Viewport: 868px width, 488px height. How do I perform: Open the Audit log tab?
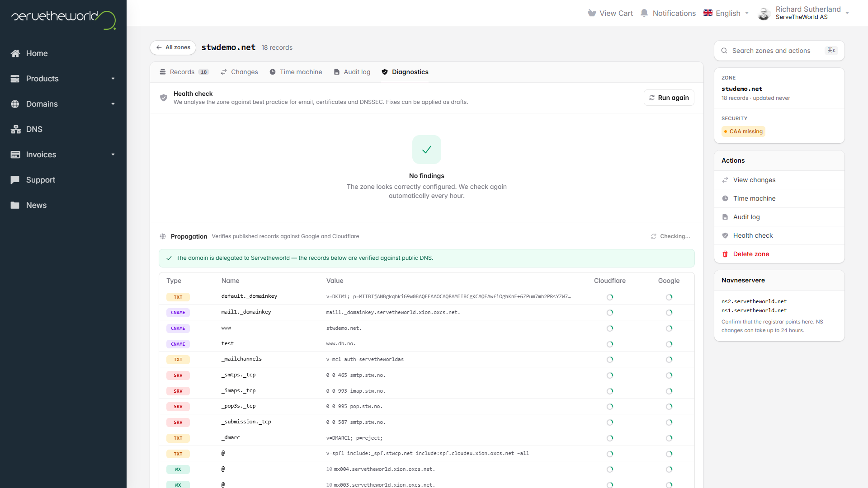tap(352, 72)
